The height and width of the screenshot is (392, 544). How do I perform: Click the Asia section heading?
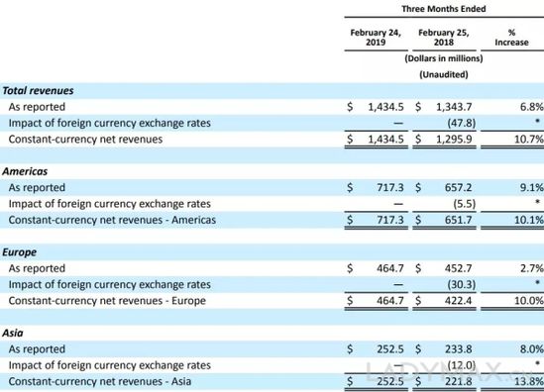point(13,333)
